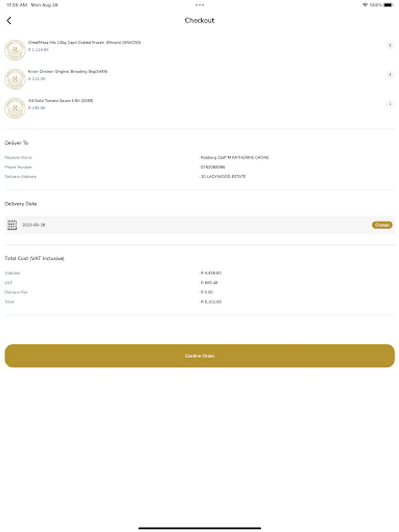Tap the Knorr Chicken Original Breading name

tap(67, 72)
